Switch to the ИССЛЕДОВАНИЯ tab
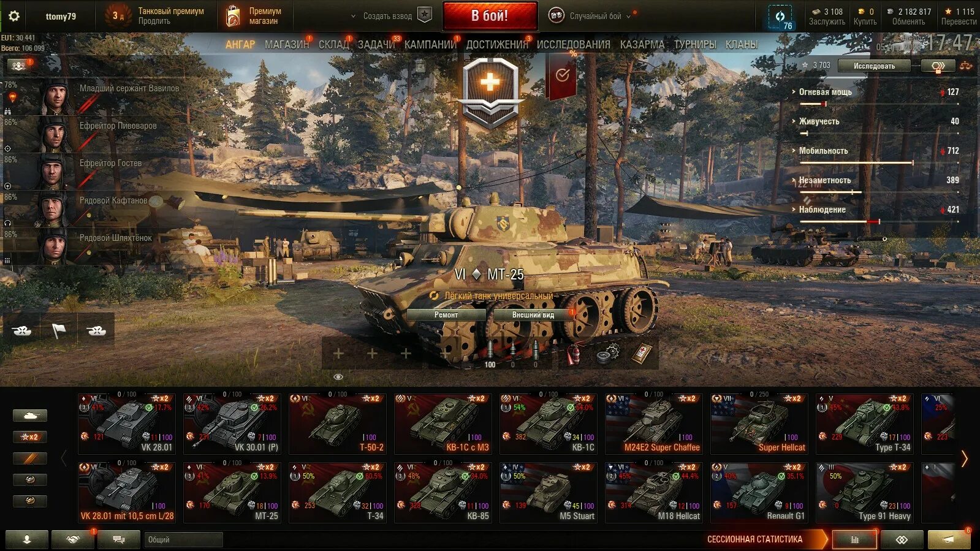Image resolution: width=980 pixels, height=551 pixels. (573, 45)
